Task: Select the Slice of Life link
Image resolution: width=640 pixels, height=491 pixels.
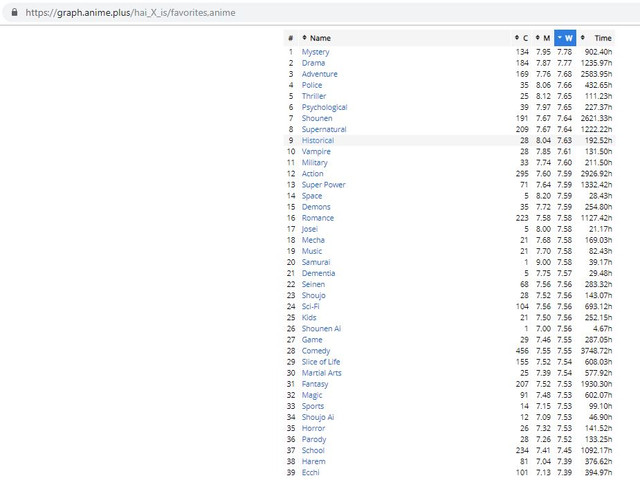Action: click(321, 362)
